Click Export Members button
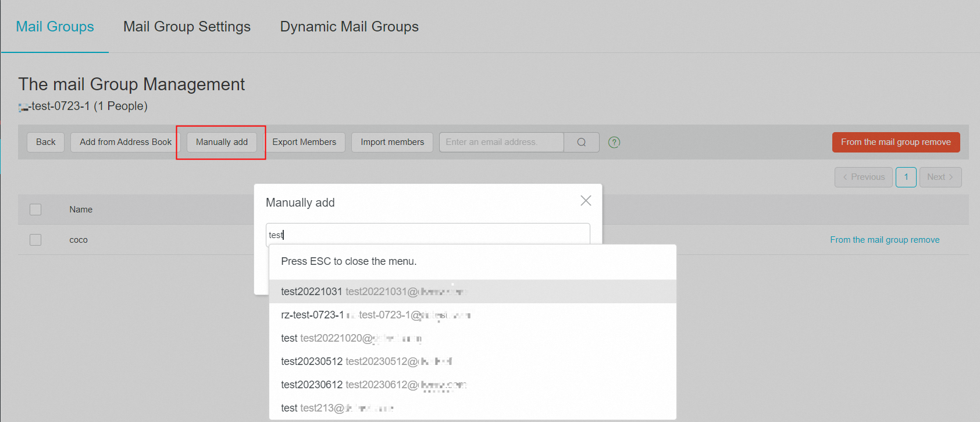980x422 pixels. [x=304, y=142]
